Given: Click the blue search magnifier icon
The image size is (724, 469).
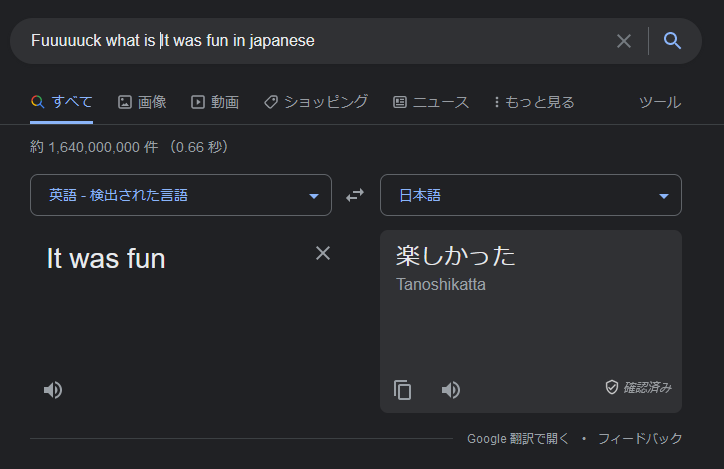Looking at the screenshot, I should tap(672, 41).
